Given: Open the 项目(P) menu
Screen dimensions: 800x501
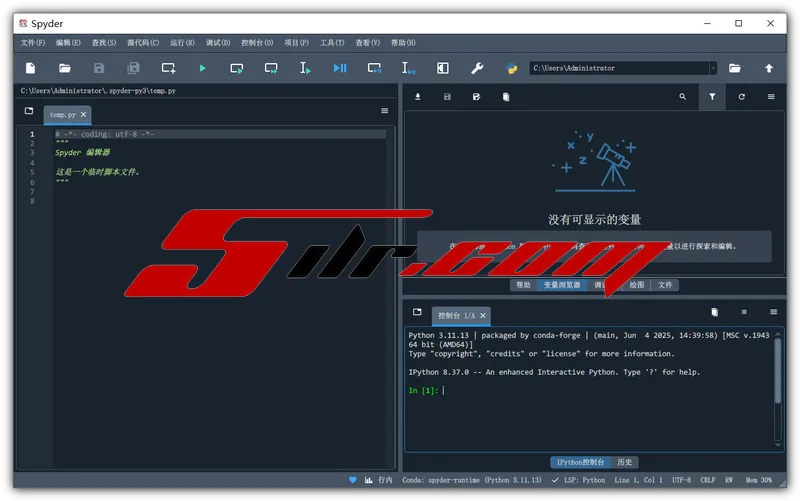Looking at the screenshot, I should (296, 43).
